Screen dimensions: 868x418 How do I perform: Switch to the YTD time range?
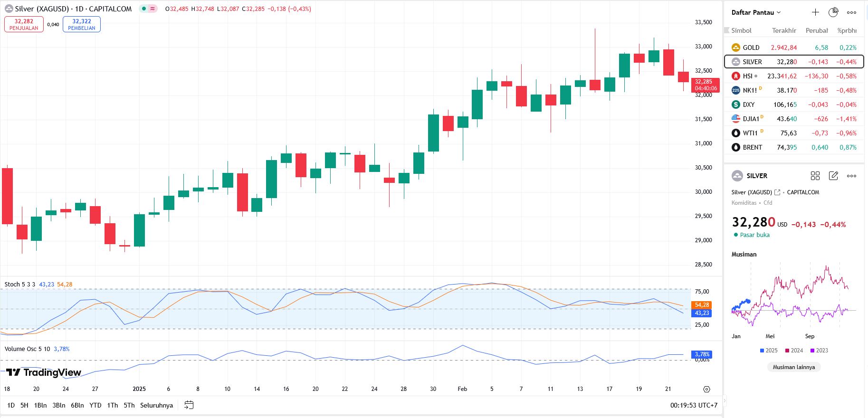click(x=95, y=405)
